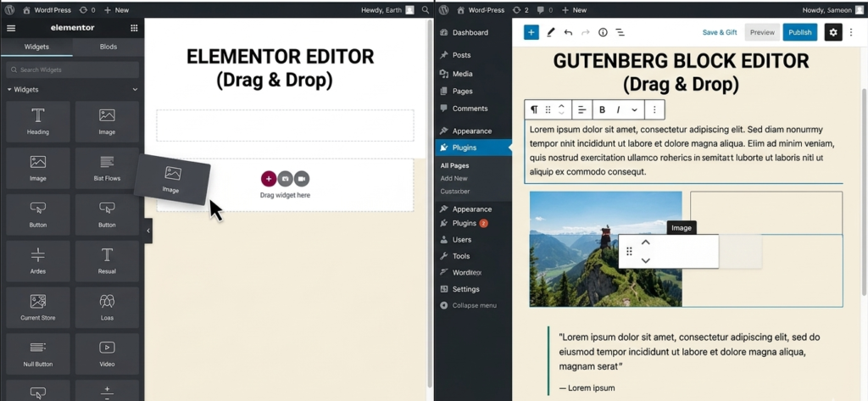Click the Add New submenu link
868x401 pixels.
coord(454,178)
